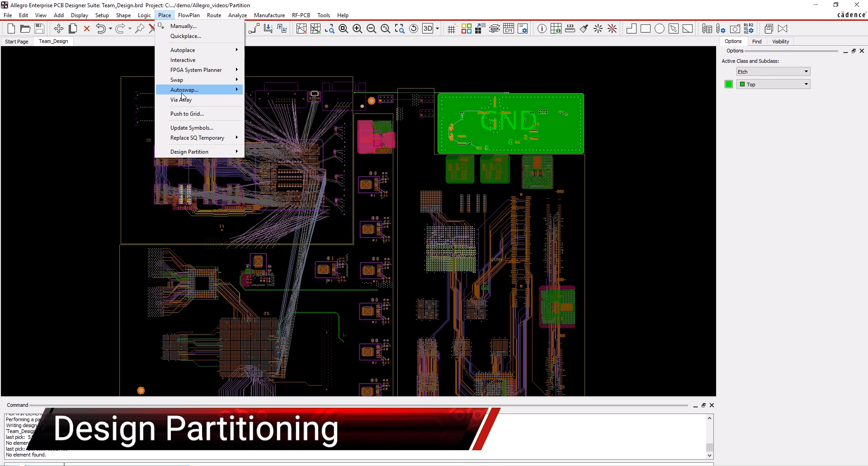This screenshot has height=466, width=868.
Task: Click the Show Element info icon
Action: [542, 29]
